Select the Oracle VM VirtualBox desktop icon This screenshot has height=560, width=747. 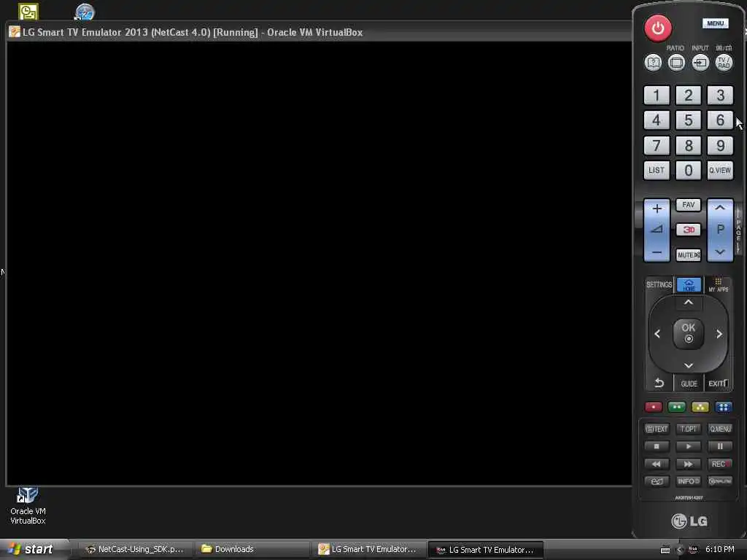[28, 506]
